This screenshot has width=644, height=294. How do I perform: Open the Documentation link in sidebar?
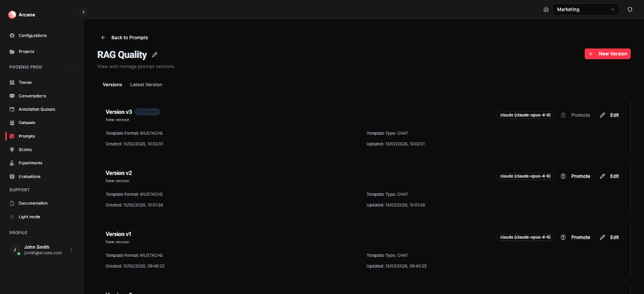click(x=33, y=203)
